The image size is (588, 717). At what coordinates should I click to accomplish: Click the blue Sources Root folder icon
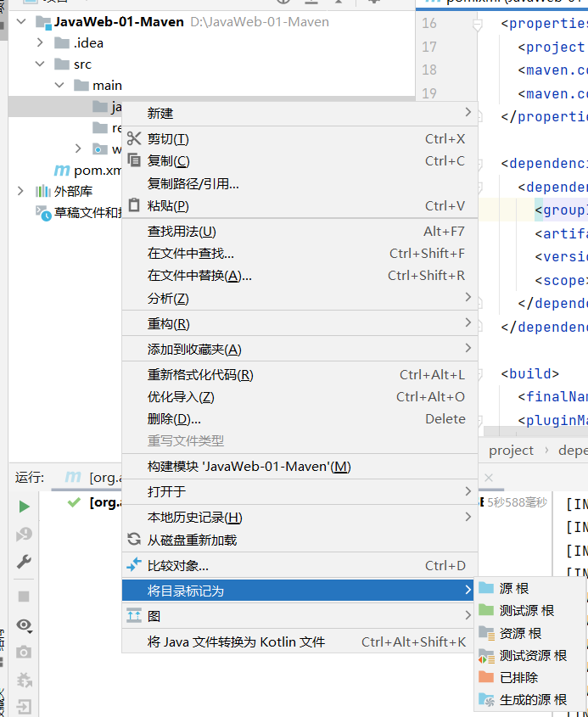click(x=486, y=588)
